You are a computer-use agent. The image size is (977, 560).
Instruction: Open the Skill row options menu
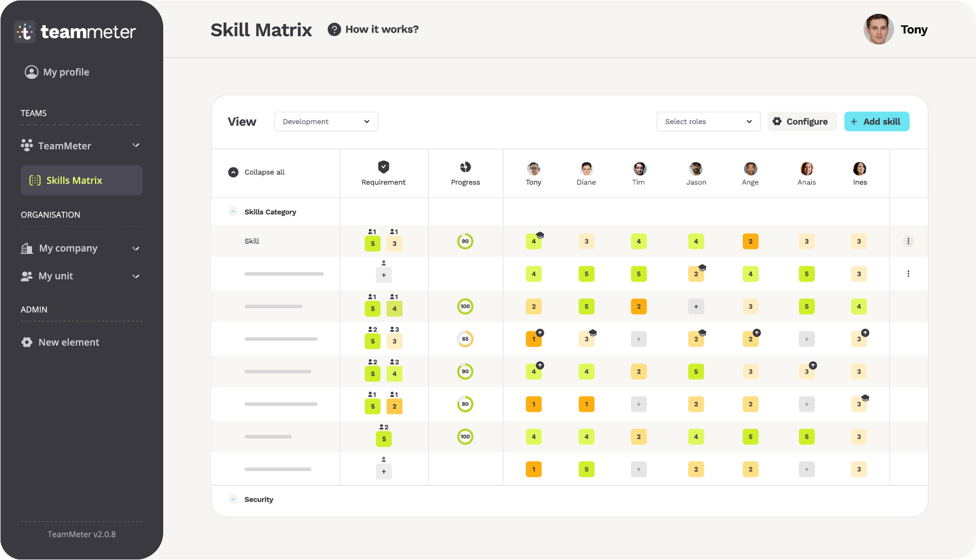click(909, 241)
